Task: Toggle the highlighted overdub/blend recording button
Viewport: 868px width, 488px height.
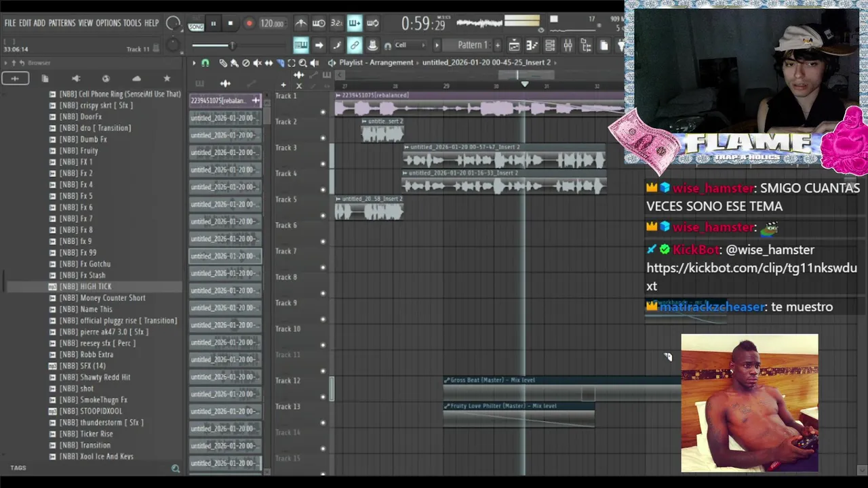Action: (x=355, y=24)
